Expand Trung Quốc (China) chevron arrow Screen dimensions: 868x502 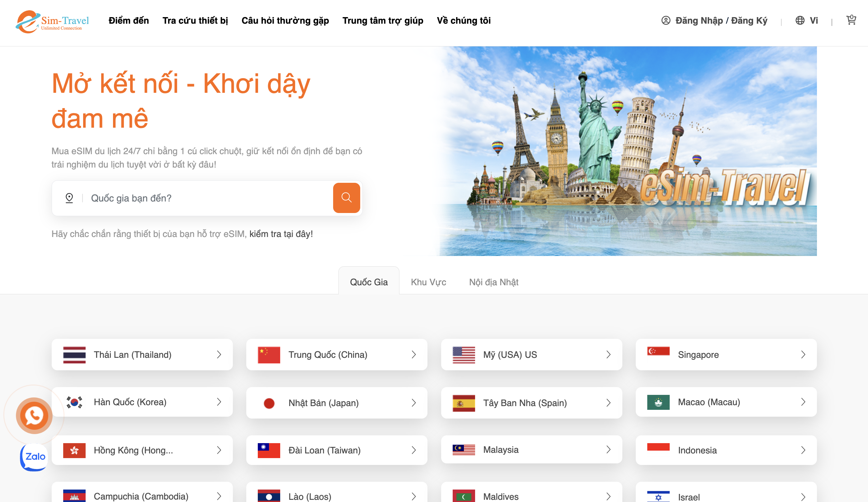[414, 354]
